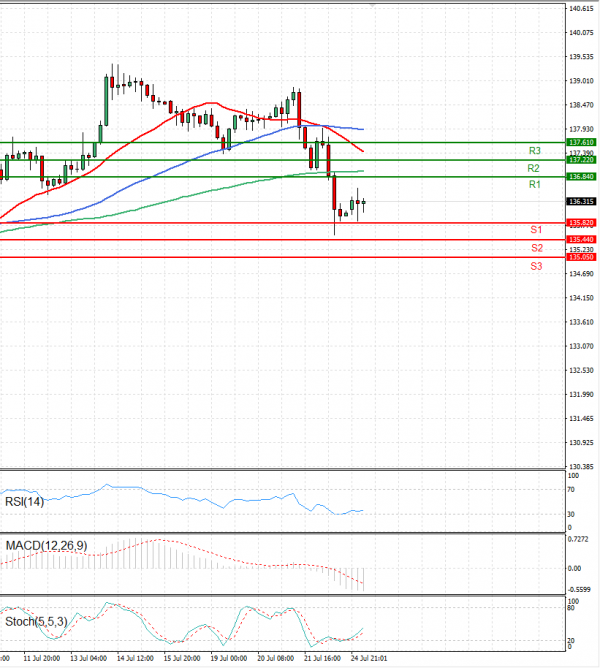Click the 140.615 price axis value
Image resolution: width=600 pixels, height=668 pixels.
coord(581,9)
